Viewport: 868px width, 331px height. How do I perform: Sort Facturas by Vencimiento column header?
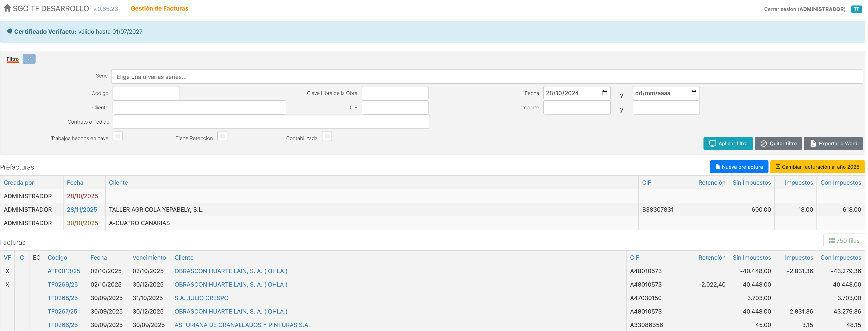point(149,258)
